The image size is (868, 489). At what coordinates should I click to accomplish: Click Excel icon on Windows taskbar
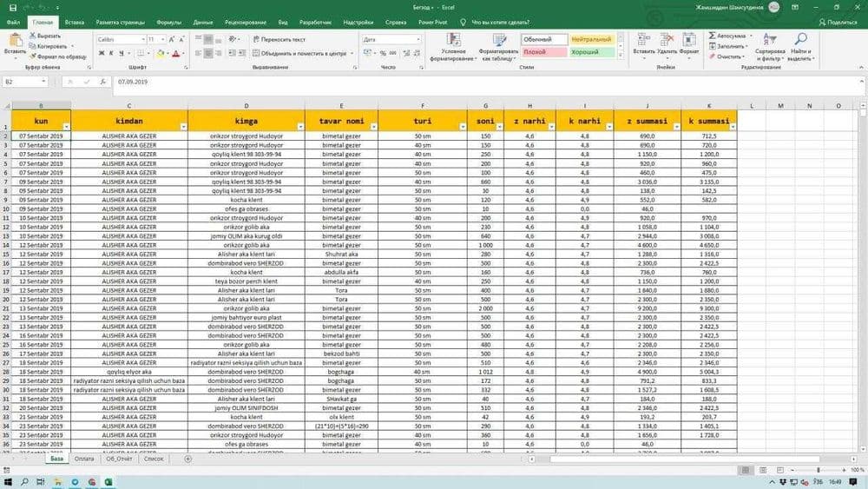[108, 482]
